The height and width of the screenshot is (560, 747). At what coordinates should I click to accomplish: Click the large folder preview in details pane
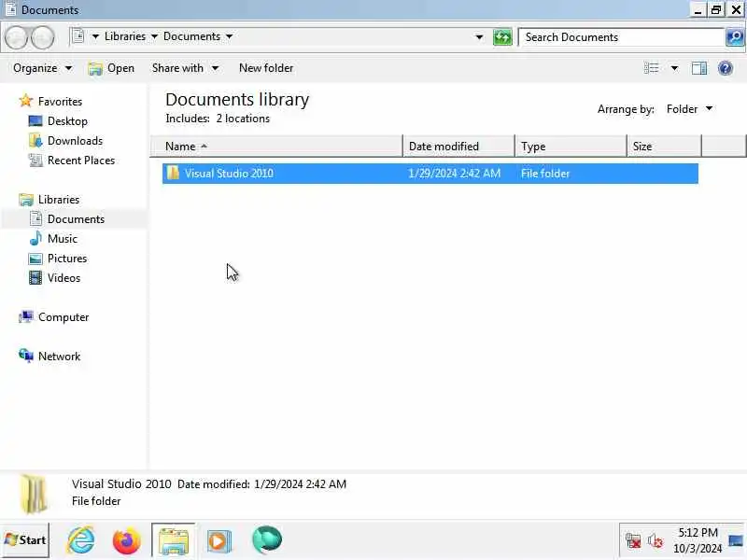point(34,495)
